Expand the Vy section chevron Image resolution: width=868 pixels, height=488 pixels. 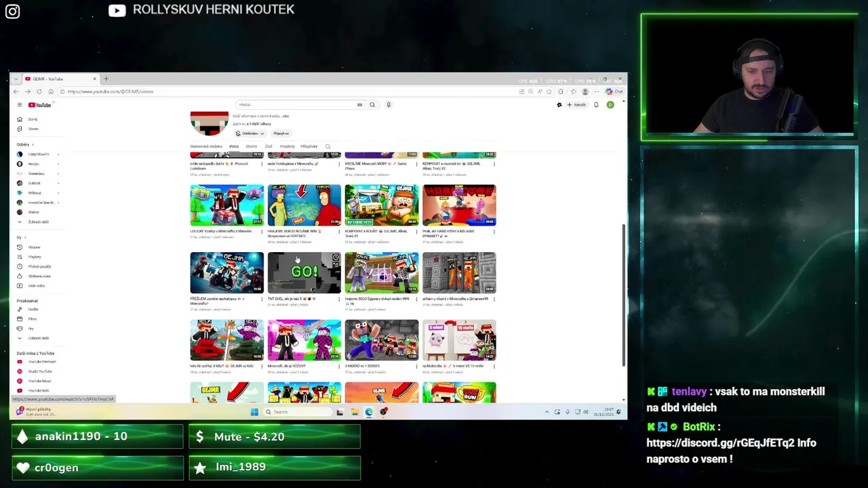(25, 237)
